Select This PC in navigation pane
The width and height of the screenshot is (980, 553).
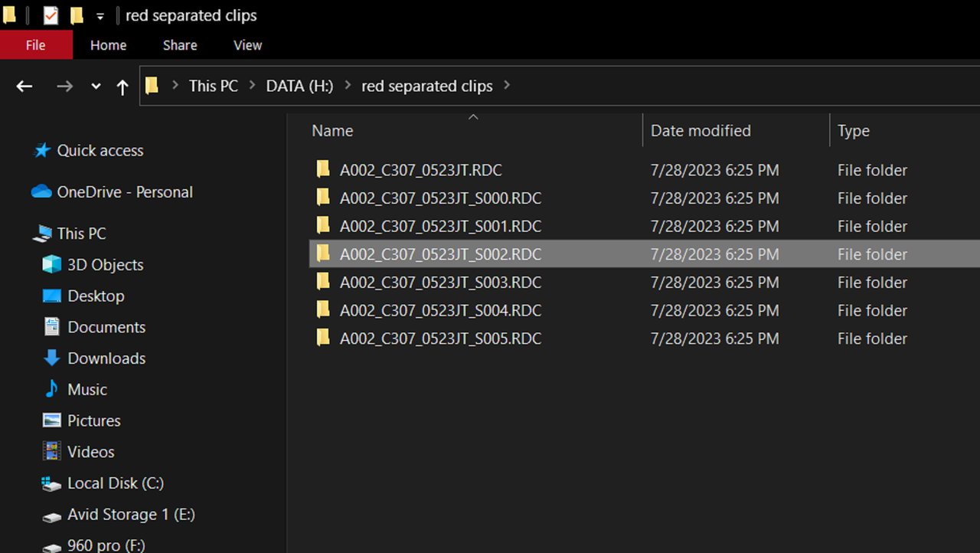coord(81,234)
